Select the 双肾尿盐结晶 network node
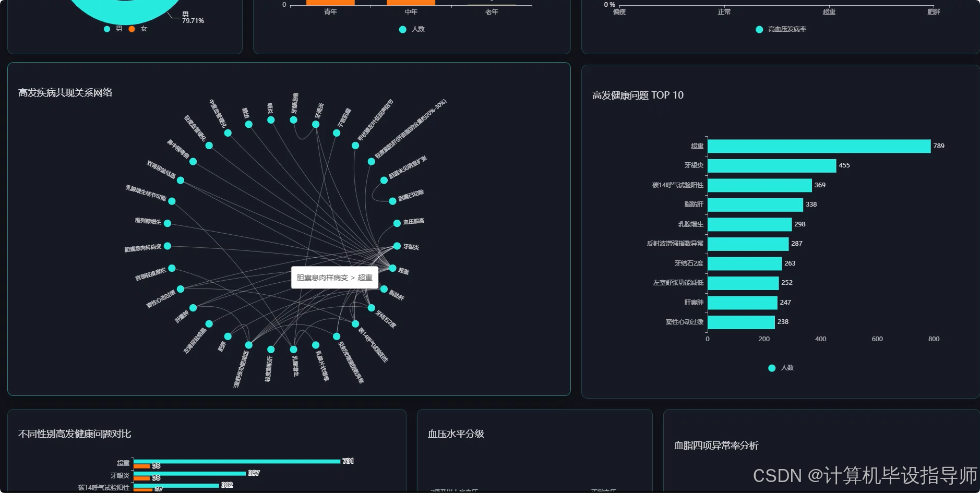The width and height of the screenshot is (980, 493). (181, 180)
